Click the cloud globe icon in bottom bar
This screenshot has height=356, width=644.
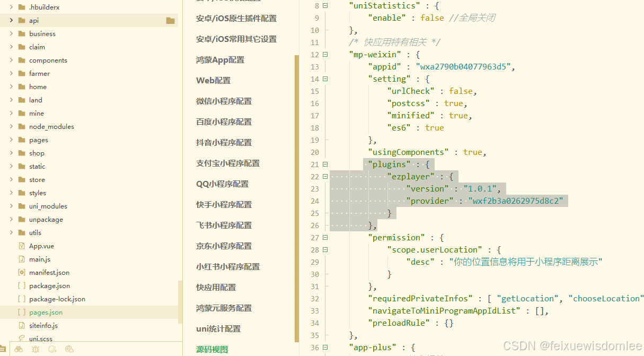(69, 350)
